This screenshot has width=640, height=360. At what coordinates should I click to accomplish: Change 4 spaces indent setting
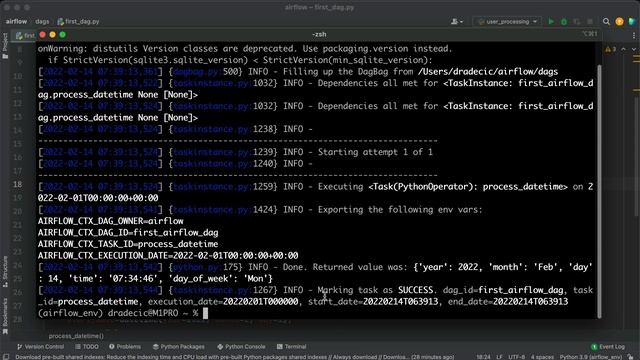pos(542,357)
